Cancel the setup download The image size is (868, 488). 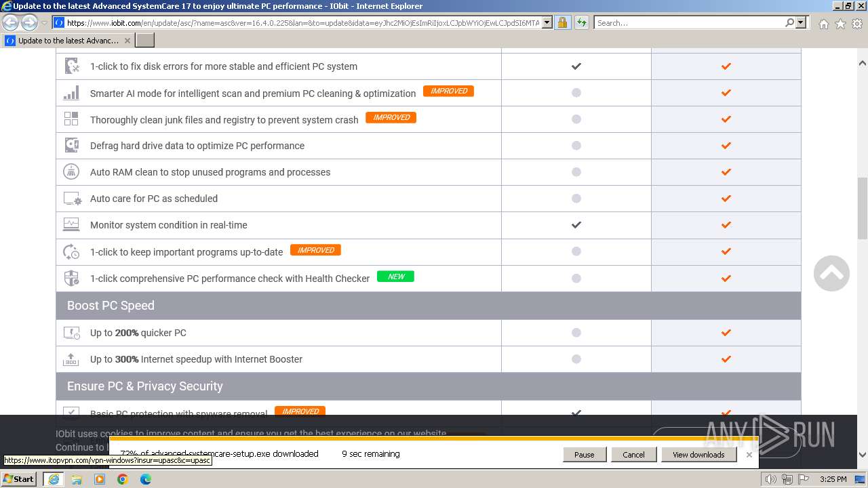(x=633, y=455)
